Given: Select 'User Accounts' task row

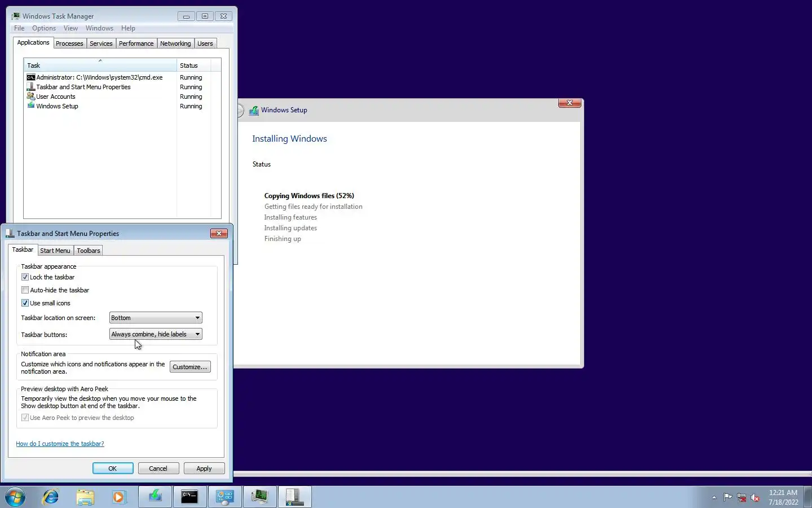Looking at the screenshot, I should 118,97.
